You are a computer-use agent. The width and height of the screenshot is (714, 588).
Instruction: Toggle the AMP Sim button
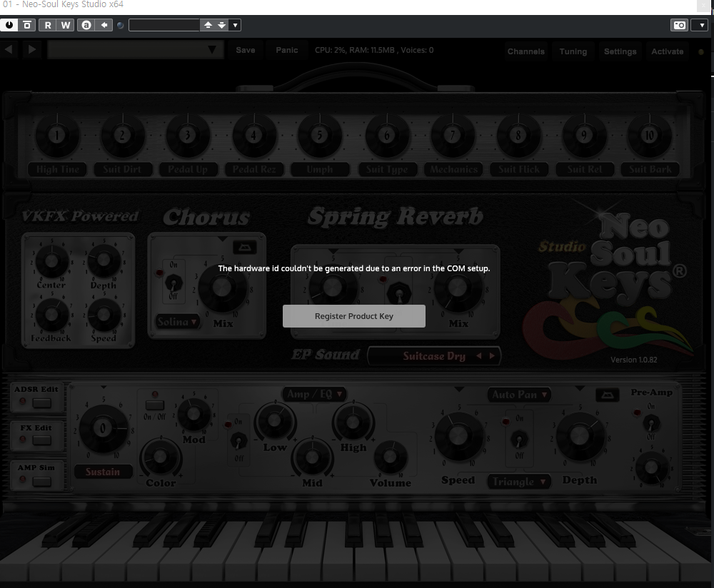[x=41, y=482]
